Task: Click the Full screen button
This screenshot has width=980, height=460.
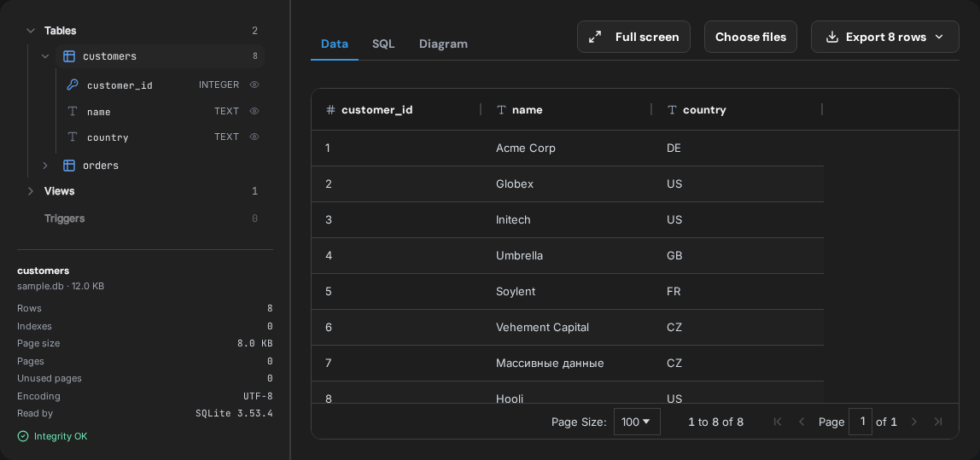Action: (x=633, y=37)
